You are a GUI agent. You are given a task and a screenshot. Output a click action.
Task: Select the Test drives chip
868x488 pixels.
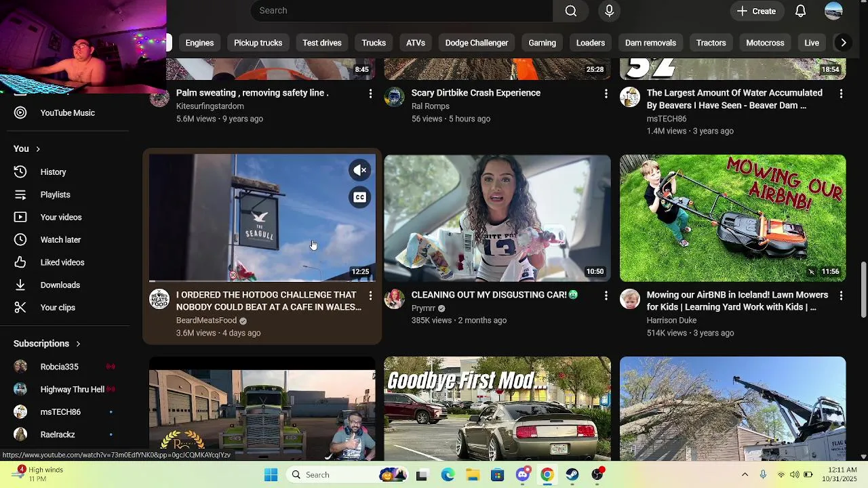[322, 43]
